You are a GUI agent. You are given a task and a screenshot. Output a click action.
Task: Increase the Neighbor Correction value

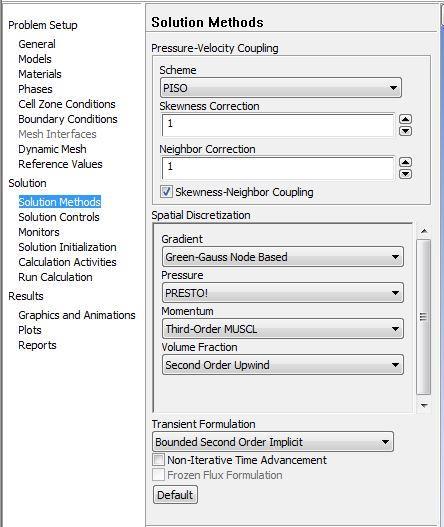click(x=405, y=162)
